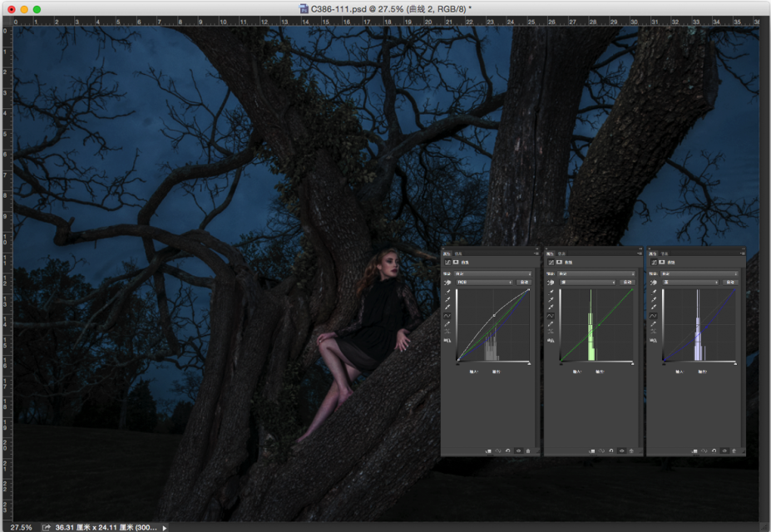Switch to the mask view in the green curves panel
The image size is (771, 532).
coord(559,263)
